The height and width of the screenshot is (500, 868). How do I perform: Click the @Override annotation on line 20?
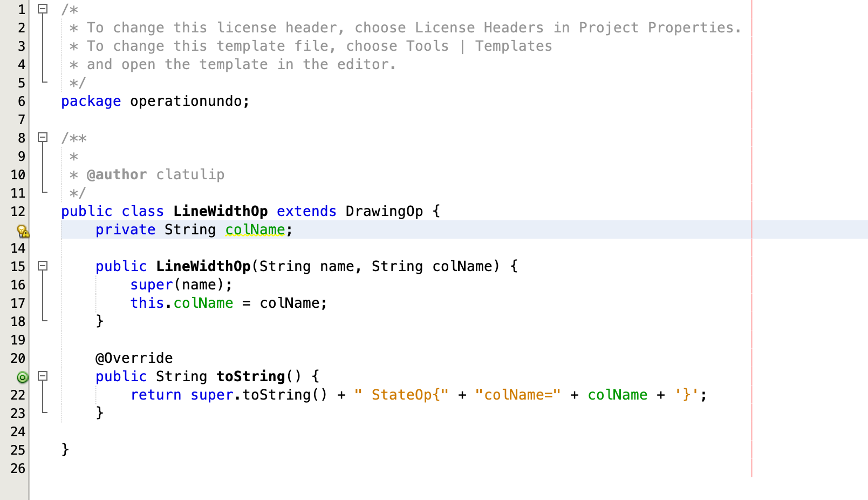coord(134,357)
